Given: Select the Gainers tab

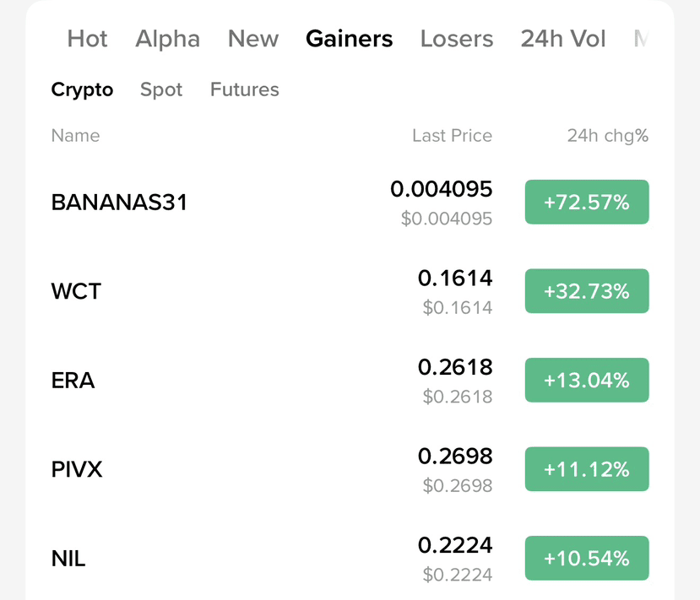Looking at the screenshot, I should [x=349, y=38].
